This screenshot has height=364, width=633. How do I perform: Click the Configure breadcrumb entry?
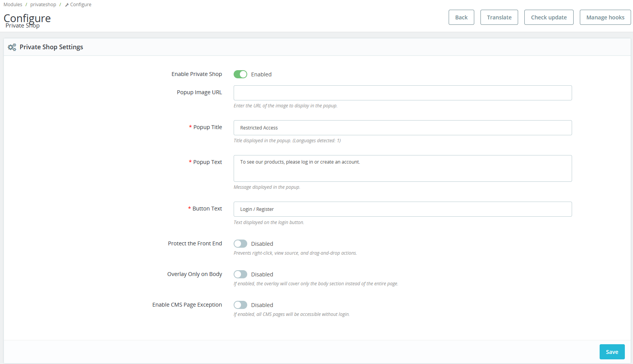click(80, 4)
